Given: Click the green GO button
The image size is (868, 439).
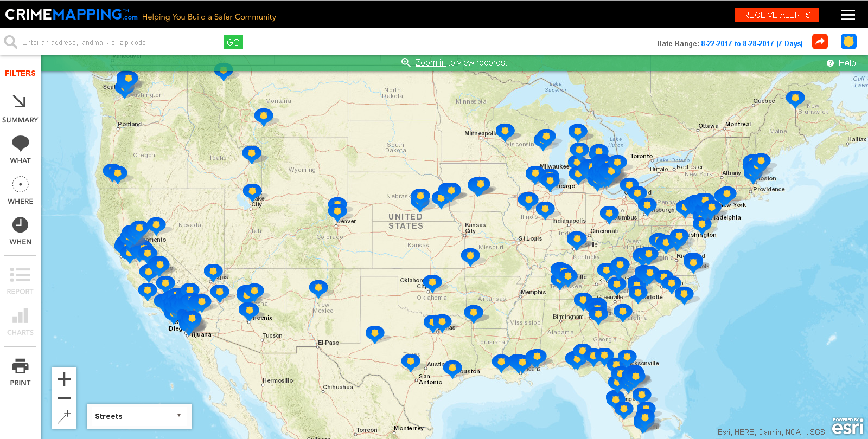Looking at the screenshot, I should [x=233, y=42].
